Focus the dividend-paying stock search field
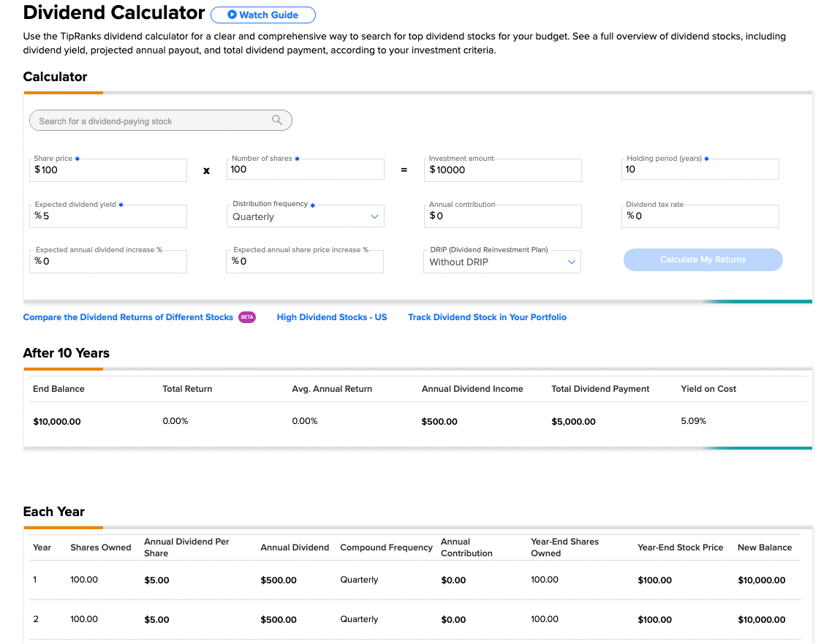Viewport: 840px width, 644px height. (x=161, y=121)
